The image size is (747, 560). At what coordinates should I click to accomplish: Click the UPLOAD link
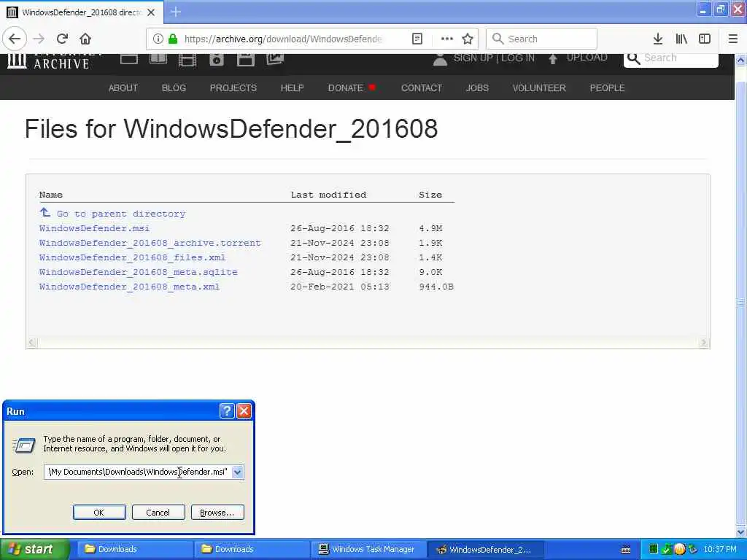587,58
